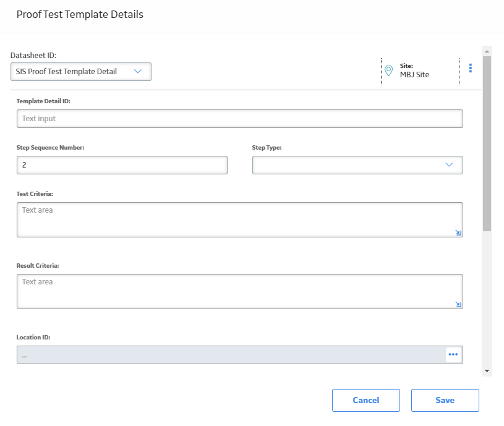Expand the Test Criteria text editor icon
This screenshot has width=504, height=426.
(458, 232)
